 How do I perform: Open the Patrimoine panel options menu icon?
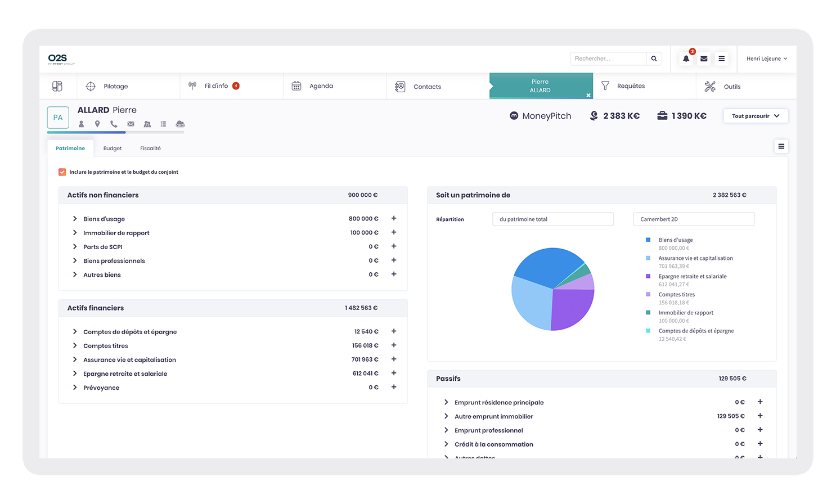781,146
